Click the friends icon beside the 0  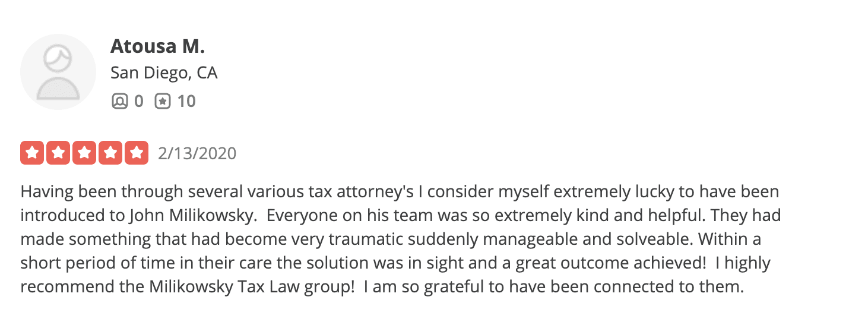[x=119, y=102]
